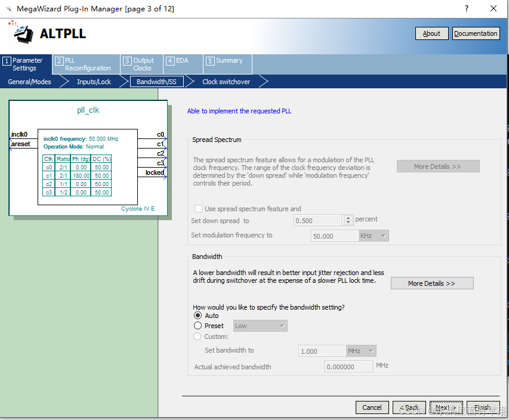Click Bandwidth More Details button

[432, 283]
